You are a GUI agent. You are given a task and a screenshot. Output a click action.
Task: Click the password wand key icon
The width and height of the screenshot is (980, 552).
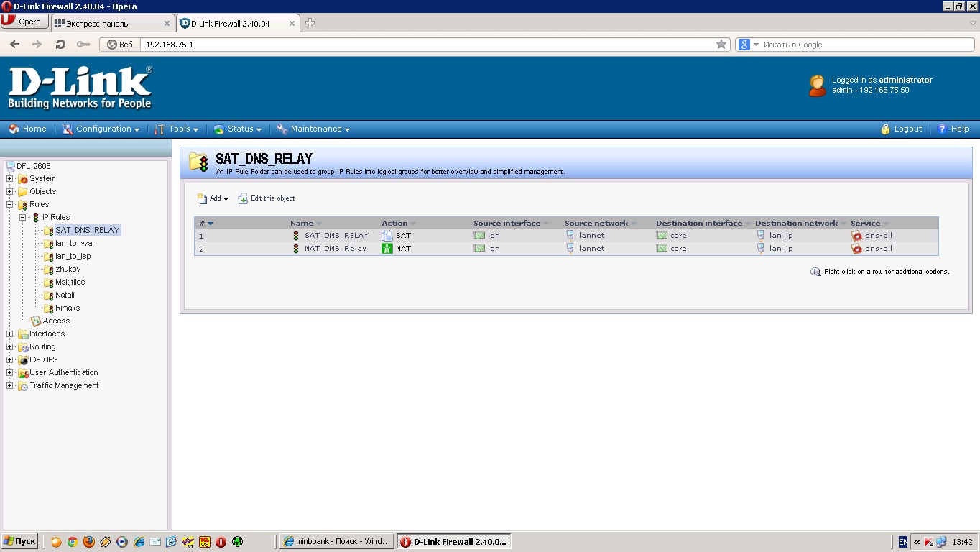[83, 45]
